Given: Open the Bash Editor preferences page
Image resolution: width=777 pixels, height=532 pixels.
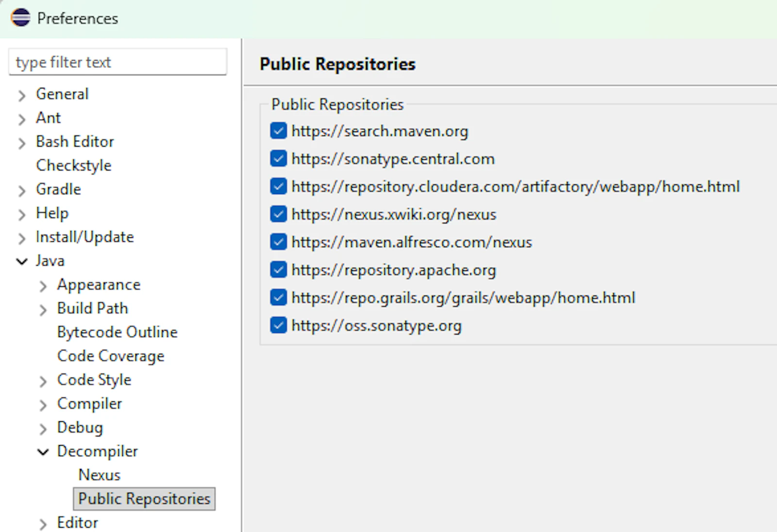Looking at the screenshot, I should tap(75, 141).
